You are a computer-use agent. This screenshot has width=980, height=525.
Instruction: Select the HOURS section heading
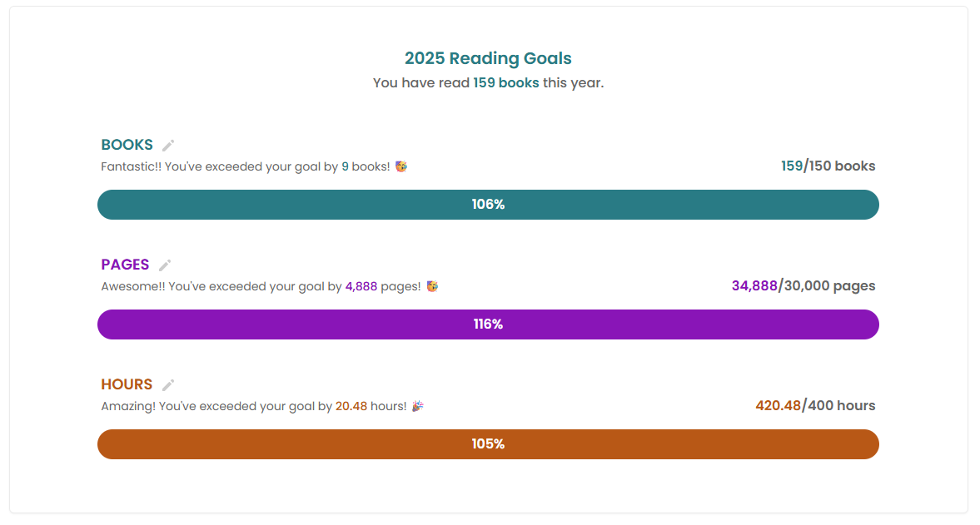(x=127, y=385)
